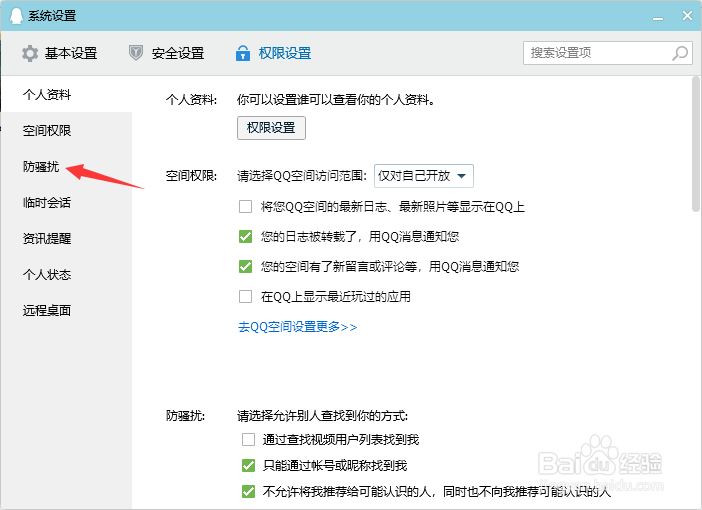702x510 pixels.
Task: Close the 系统设置 window
Action: (x=687, y=16)
